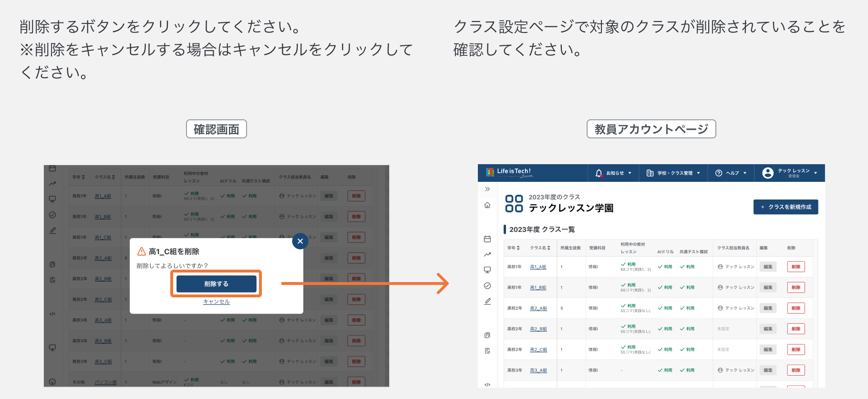Expand the sidebar with the double-chevron icon
The height and width of the screenshot is (399, 868).
[x=487, y=189]
